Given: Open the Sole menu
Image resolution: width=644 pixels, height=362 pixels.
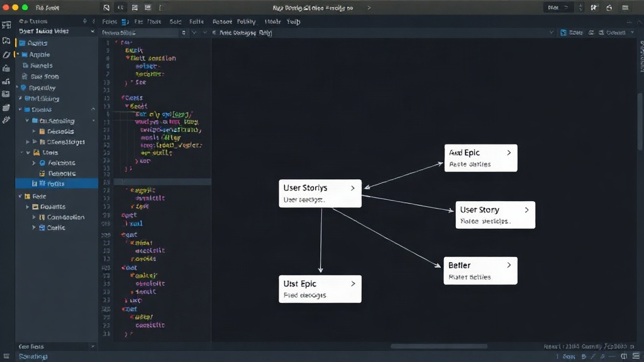Looking at the screenshot, I should click(x=175, y=22).
